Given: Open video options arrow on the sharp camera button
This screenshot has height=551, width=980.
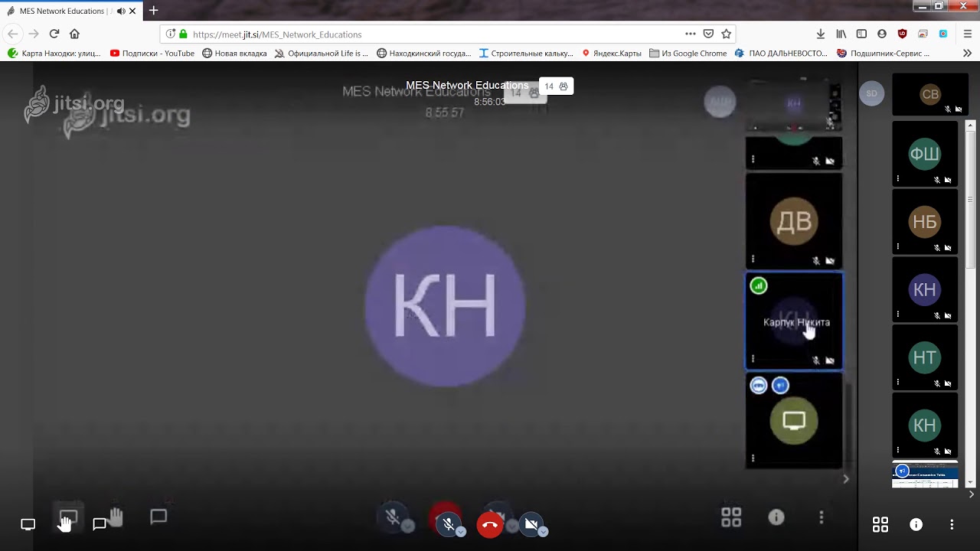Looking at the screenshot, I should coord(543,532).
